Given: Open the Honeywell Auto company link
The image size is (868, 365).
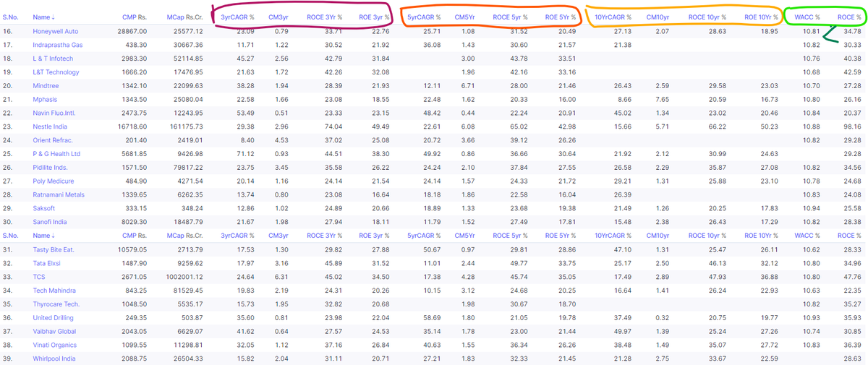Looking at the screenshot, I should [x=56, y=31].
